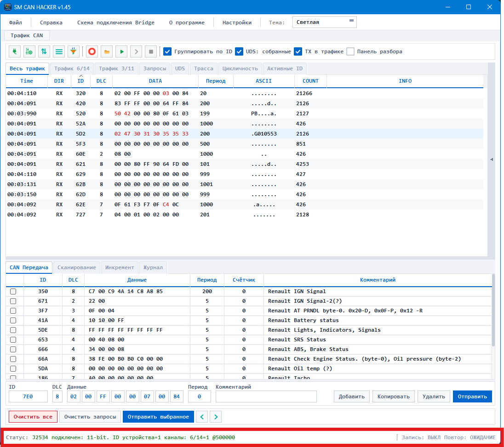504x447 pixels.
Task: Open the Тема dropdown showing Светлая
Action: (x=324, y=22)
